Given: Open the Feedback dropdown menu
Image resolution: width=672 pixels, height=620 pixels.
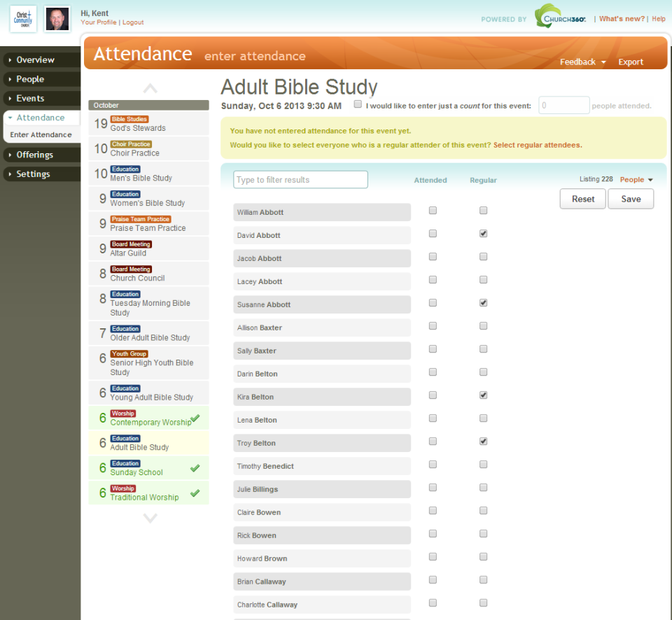Looking at the screenshot, I should point(582,62).
